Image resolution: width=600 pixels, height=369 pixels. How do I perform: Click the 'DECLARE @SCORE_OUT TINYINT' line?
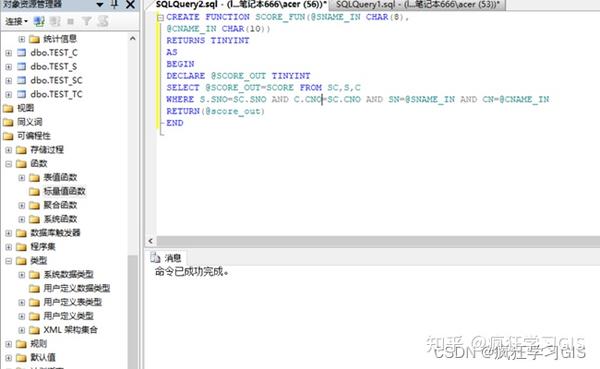pyautogui.click(x=238, y=76)
